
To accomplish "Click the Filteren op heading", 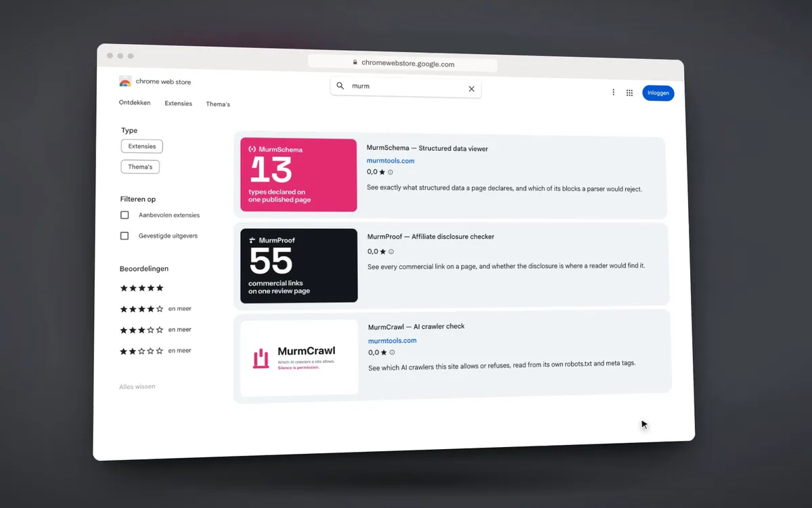I will coord(138,199).
